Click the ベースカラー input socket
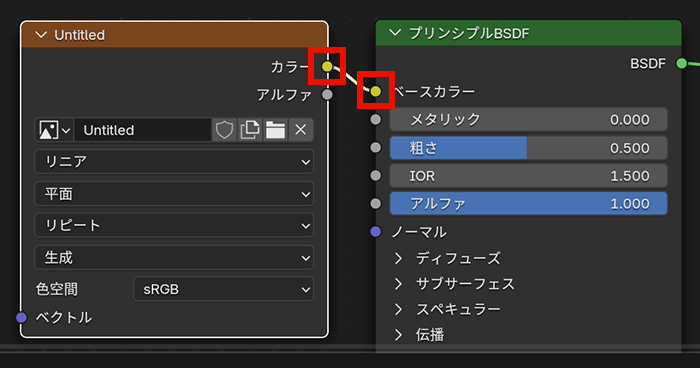700x368 pixels. [376, 92]
